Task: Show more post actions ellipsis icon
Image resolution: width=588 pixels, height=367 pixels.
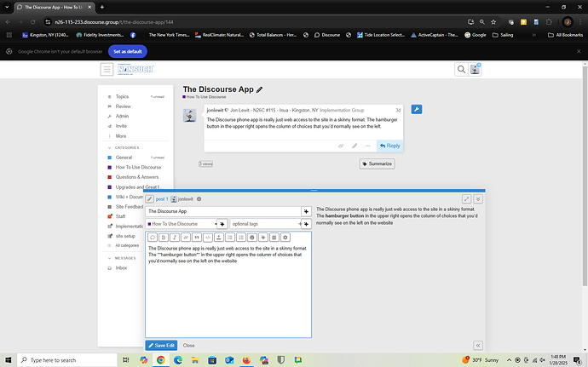Action: 368,146
